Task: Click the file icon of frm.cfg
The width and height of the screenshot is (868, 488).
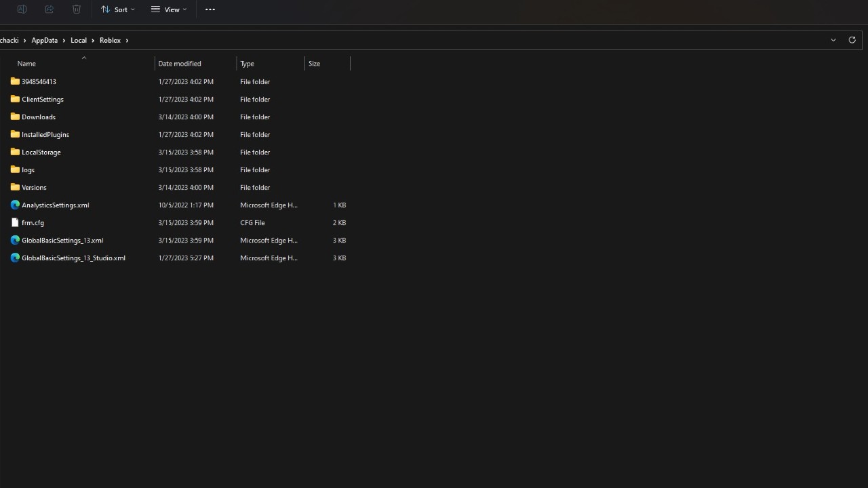Action: [x=15, y=222]
